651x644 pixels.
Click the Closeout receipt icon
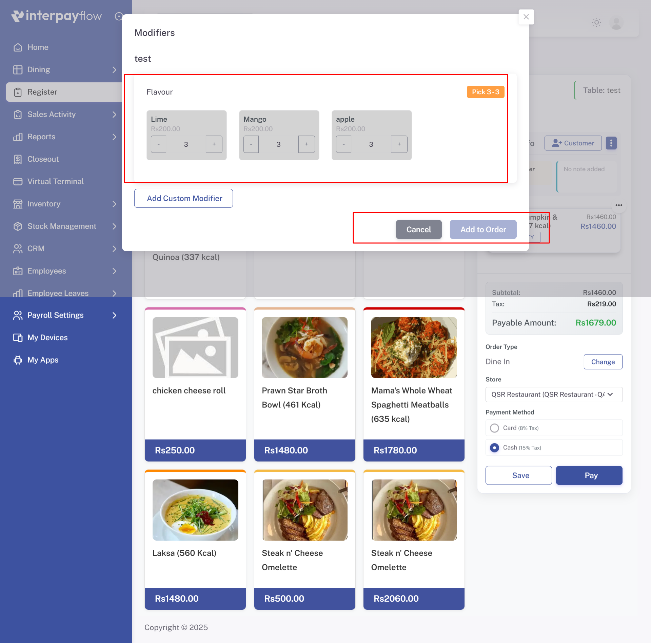18,159
